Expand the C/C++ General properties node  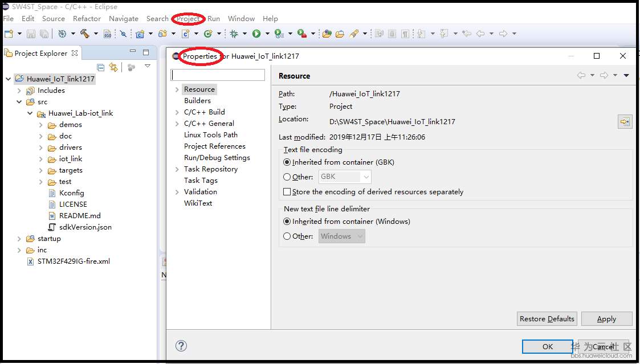[x=177, y=124]
